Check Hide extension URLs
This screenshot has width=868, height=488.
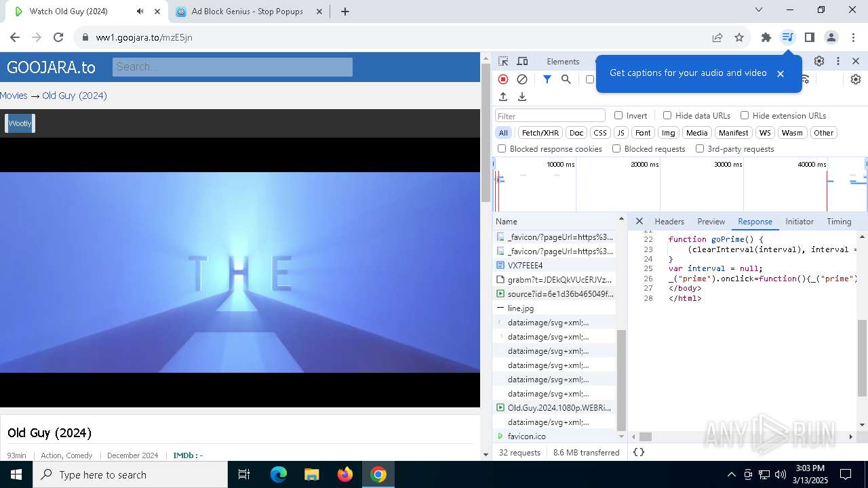tap(745, 115)
